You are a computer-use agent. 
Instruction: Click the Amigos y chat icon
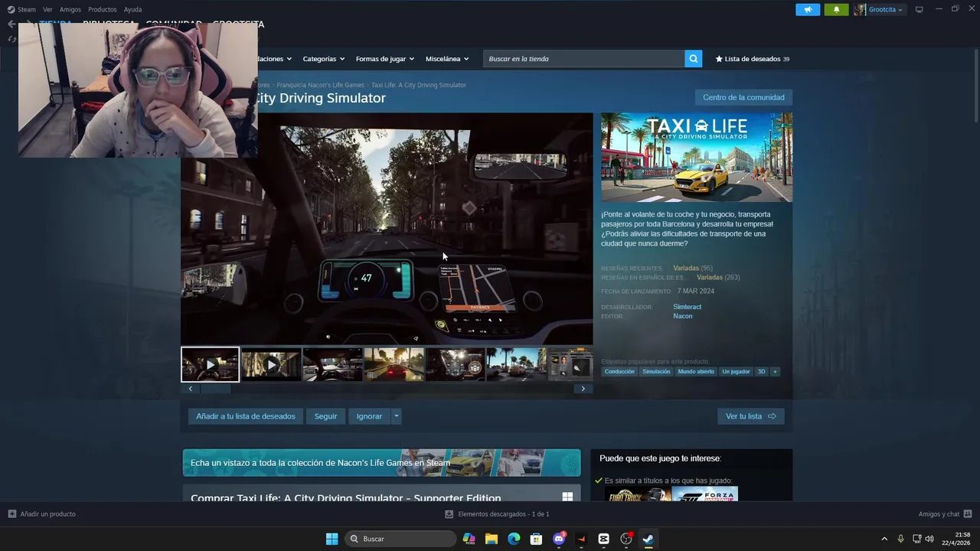968,514
